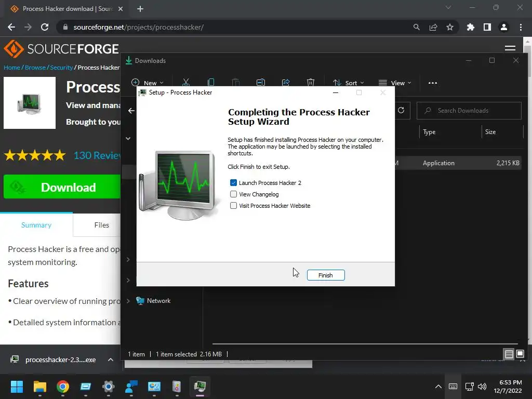Image resolution: width=532 pixels, height=399 pixels.
Task: Click the 130 Reviews link
Action: [x=97, y=155]
